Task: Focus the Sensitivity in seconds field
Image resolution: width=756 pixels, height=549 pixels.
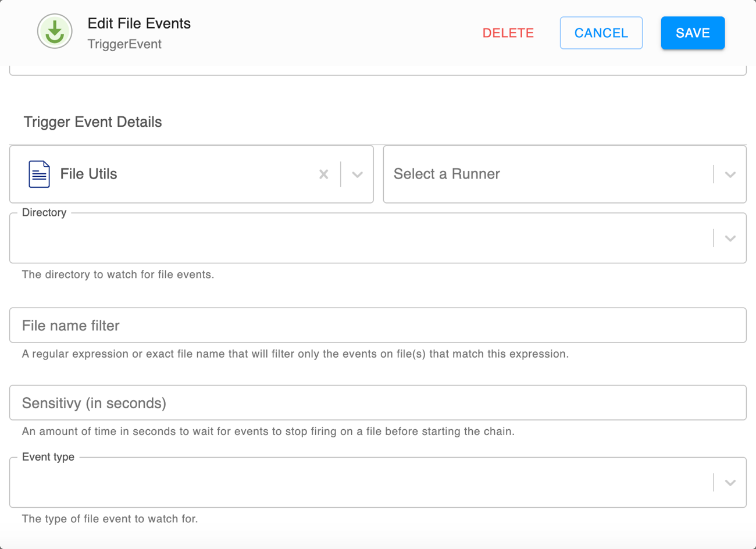Action: [378, 403]
